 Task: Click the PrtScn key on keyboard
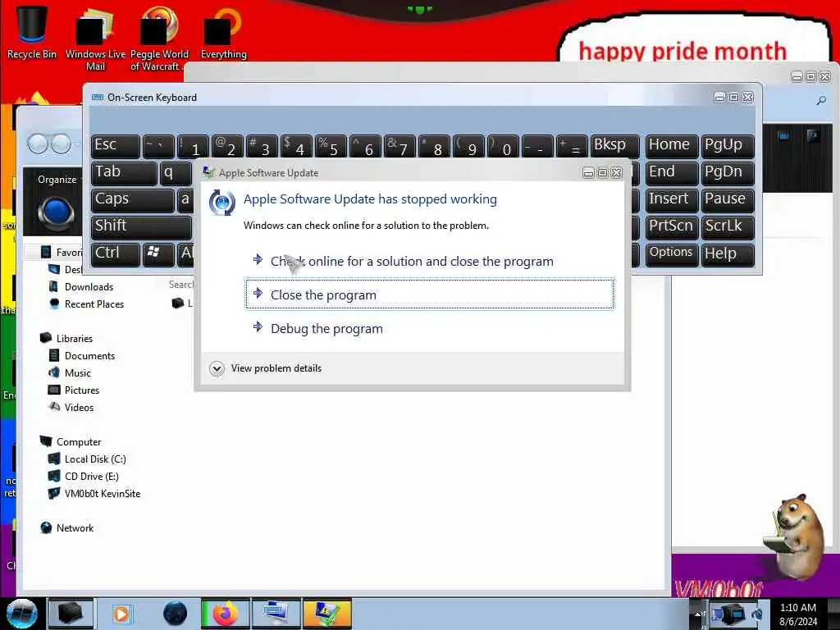(672, 227)
